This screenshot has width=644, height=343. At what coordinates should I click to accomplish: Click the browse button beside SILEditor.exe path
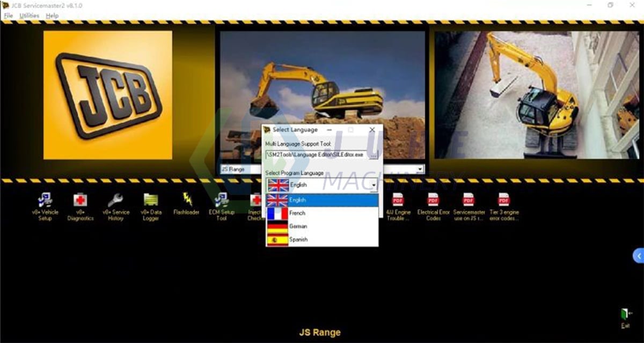374,154
